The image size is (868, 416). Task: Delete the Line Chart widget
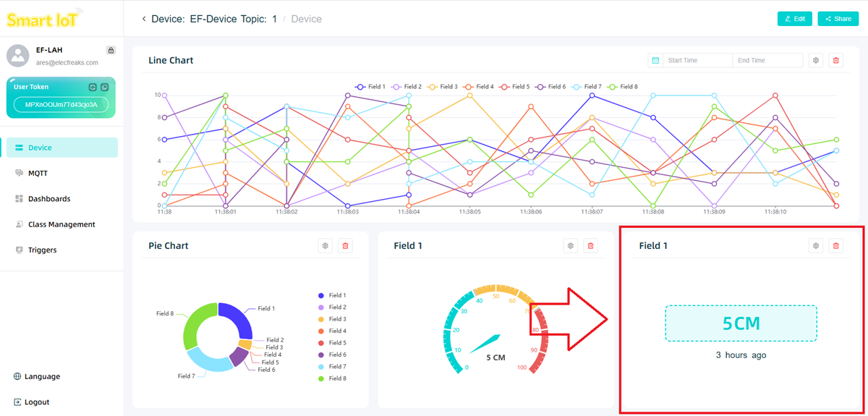[836, 61]
